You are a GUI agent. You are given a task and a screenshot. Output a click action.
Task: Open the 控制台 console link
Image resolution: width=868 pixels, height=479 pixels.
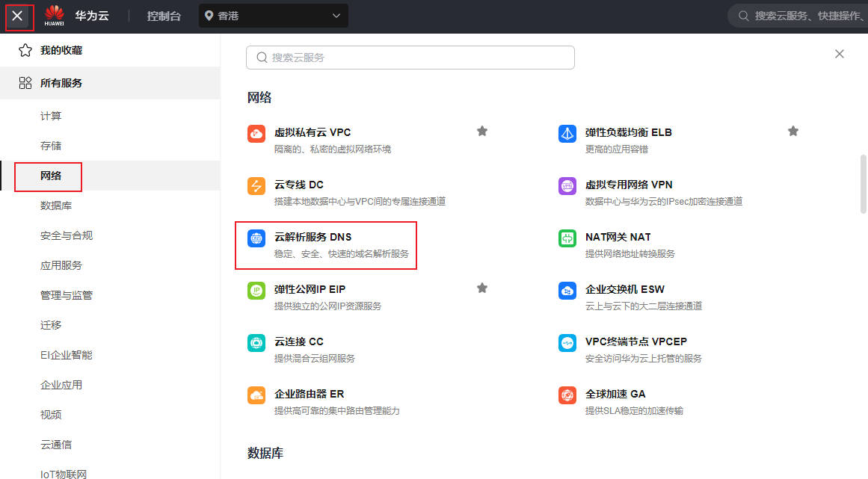tap(164, 16)
